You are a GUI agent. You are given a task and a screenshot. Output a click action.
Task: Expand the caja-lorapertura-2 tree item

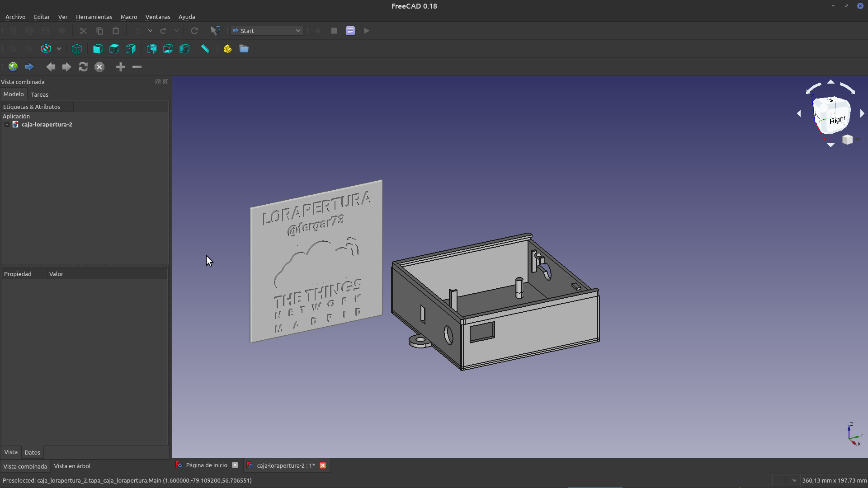pos(7,125)
